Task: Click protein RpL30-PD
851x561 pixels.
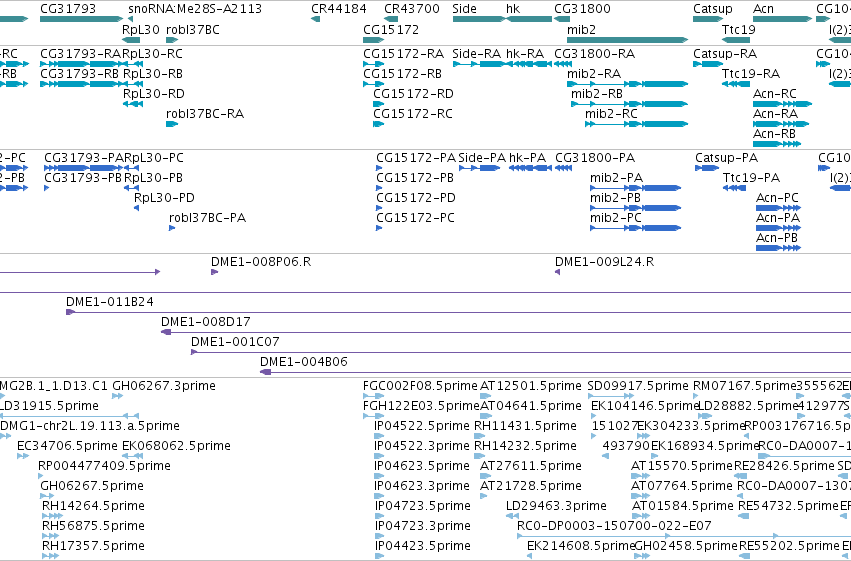Action: (164, 197)
